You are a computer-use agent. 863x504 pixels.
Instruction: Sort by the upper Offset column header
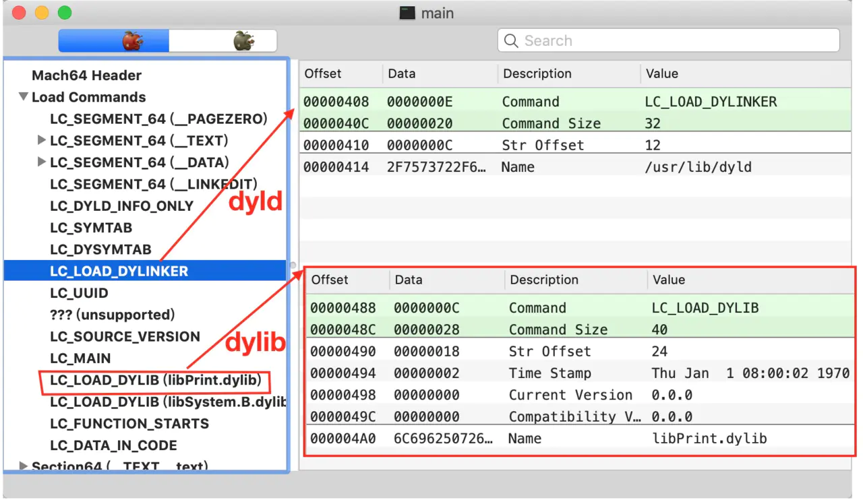pos(323,73)
